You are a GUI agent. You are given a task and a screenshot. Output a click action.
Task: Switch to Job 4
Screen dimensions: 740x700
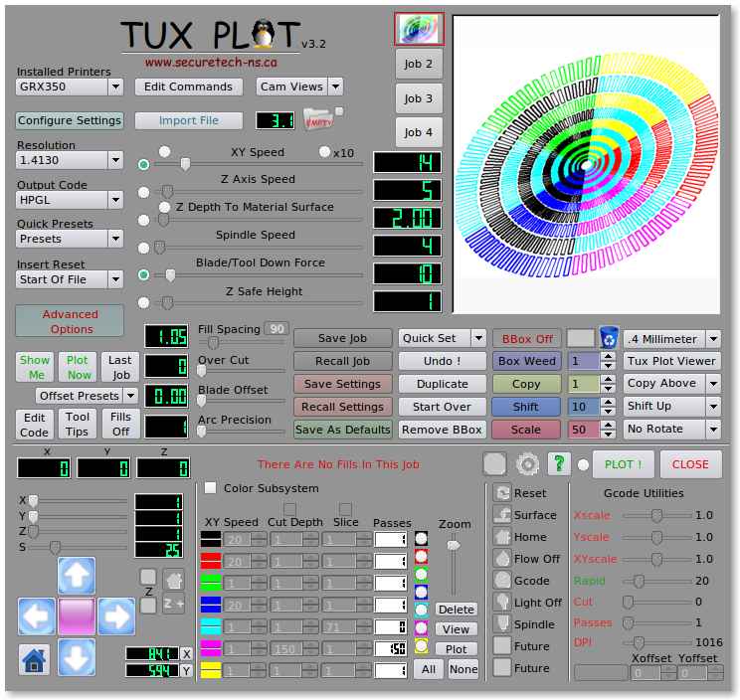(x=419, y=132)
